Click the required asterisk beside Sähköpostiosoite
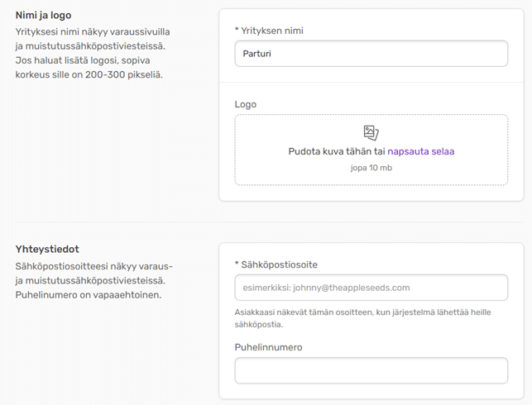Screen dimensions: 532x405 coord(237,264)
